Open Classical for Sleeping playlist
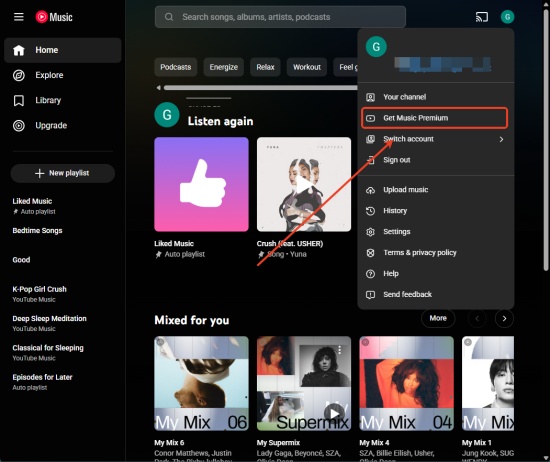 [48, 348]
